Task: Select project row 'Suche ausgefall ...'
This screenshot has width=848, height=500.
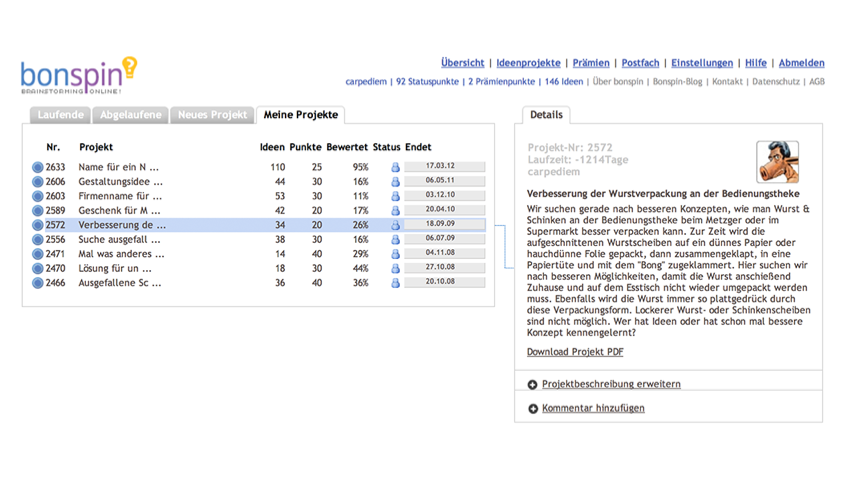Action: pyautogui.click(x=120, y=240)
